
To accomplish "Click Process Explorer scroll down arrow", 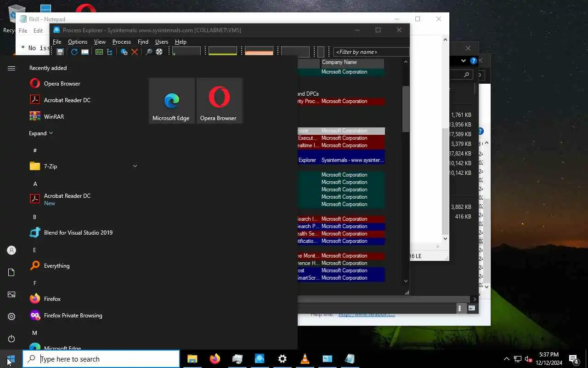I will click(x=406, y=281).
